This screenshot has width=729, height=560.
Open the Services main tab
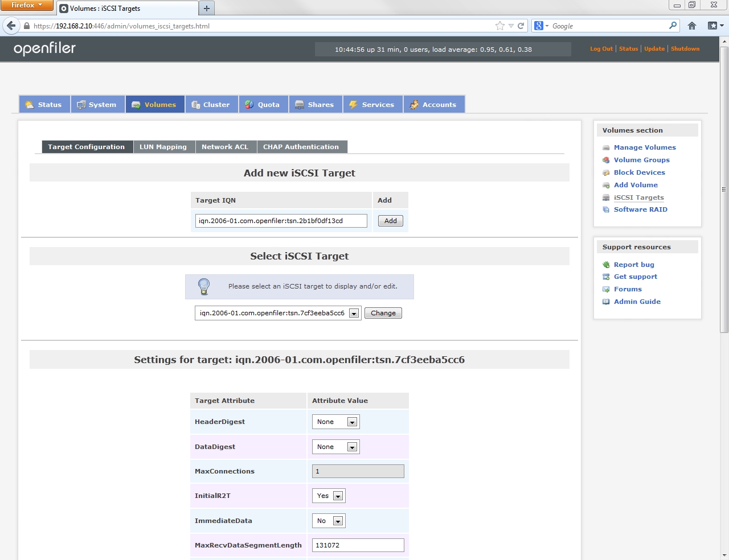[372, 105]
